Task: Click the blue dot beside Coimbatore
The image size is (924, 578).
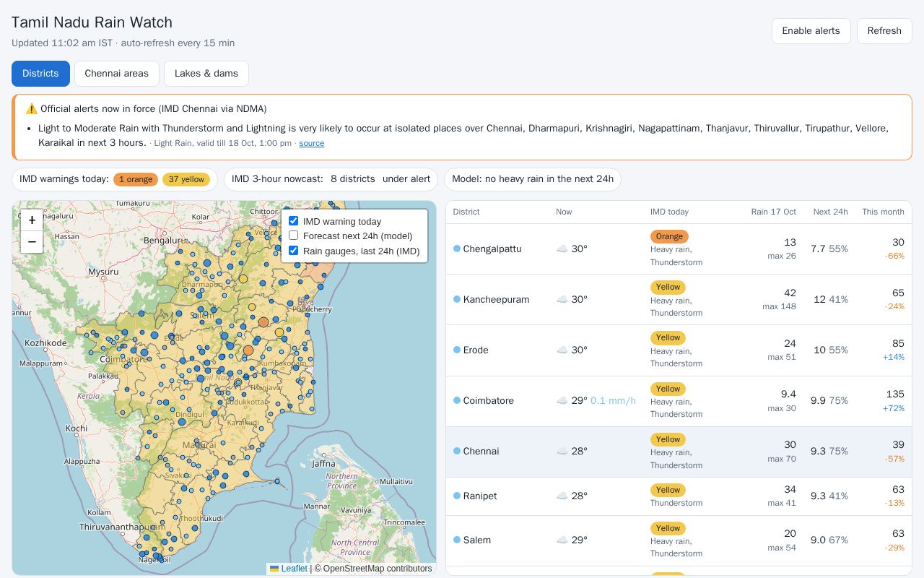Action: tap(457, 400)
